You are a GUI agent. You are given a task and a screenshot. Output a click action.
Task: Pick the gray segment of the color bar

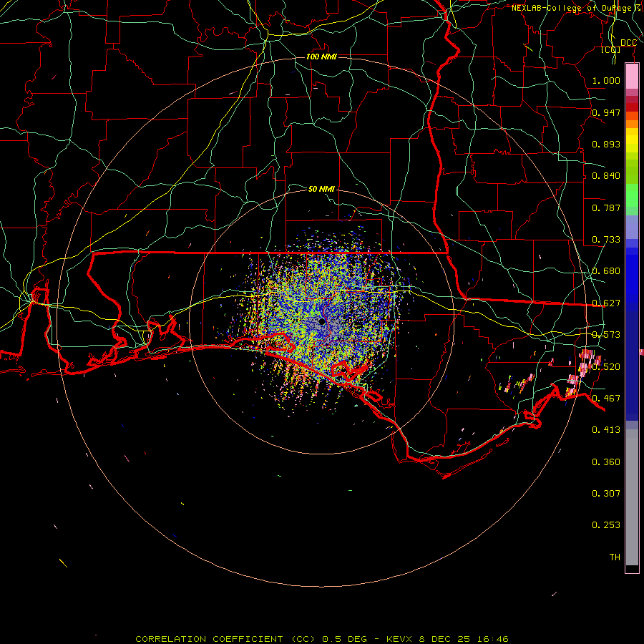[x=632, y=497]
